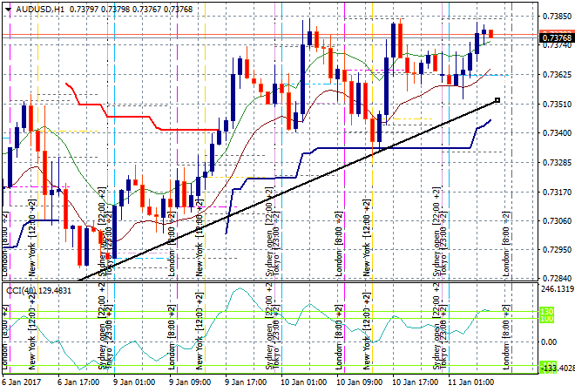Screen dimensions: 575x392
Task: Click the -133.4028 CCI scale minimum
Action: [x=558, y=368]
